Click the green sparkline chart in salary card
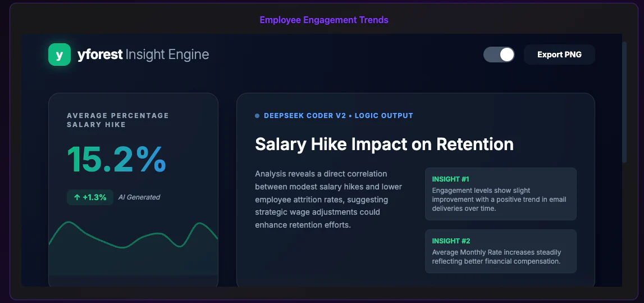Screen dimensions: 644x303 [133, 248]
